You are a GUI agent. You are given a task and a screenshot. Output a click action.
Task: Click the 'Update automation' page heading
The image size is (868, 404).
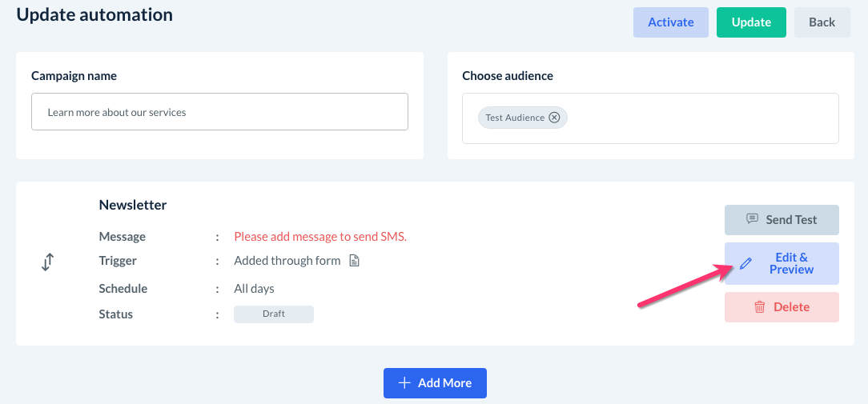(x=94, y=14)
